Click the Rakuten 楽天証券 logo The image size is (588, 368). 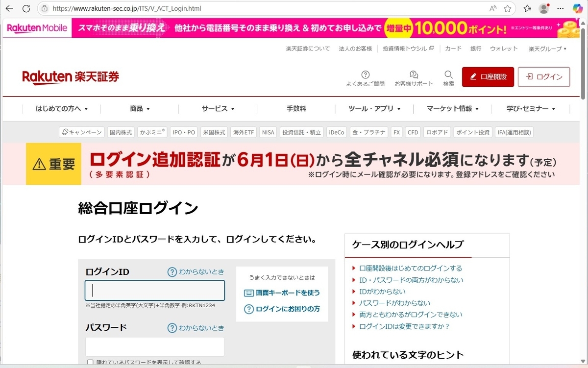coord(71,77)
